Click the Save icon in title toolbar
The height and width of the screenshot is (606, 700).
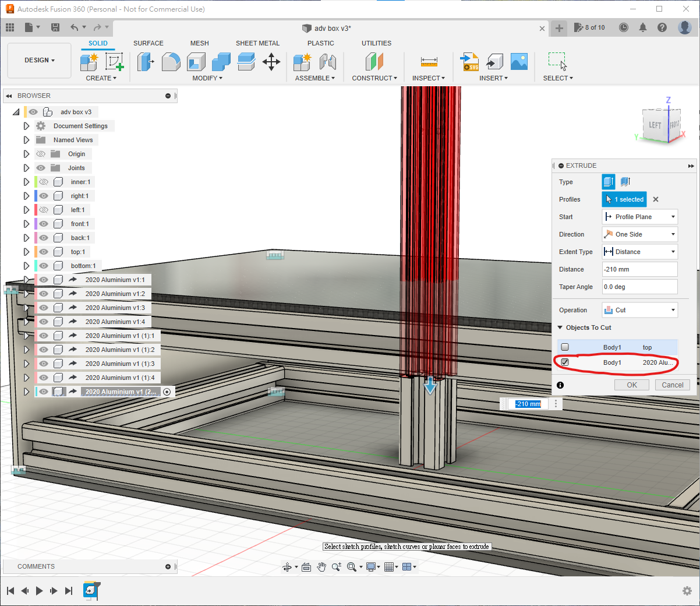coord(55,27)
